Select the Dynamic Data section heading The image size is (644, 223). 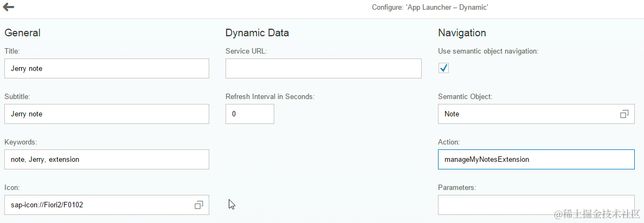[x=257, y=33]
